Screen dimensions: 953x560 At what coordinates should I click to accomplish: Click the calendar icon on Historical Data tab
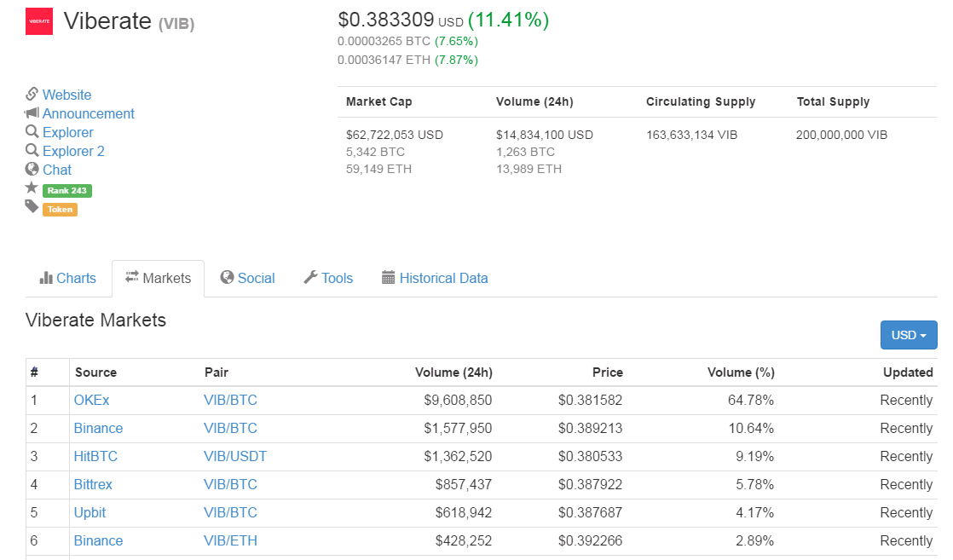(x=389, y=277)
